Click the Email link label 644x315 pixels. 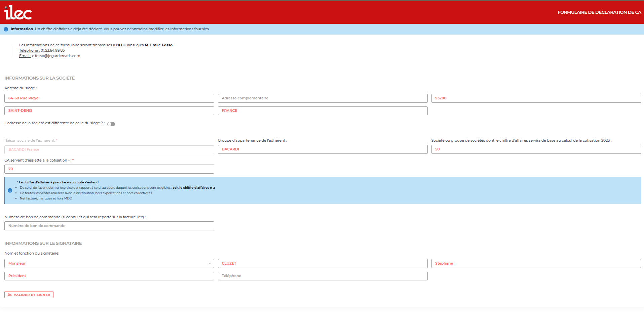[x=25, y=56]
